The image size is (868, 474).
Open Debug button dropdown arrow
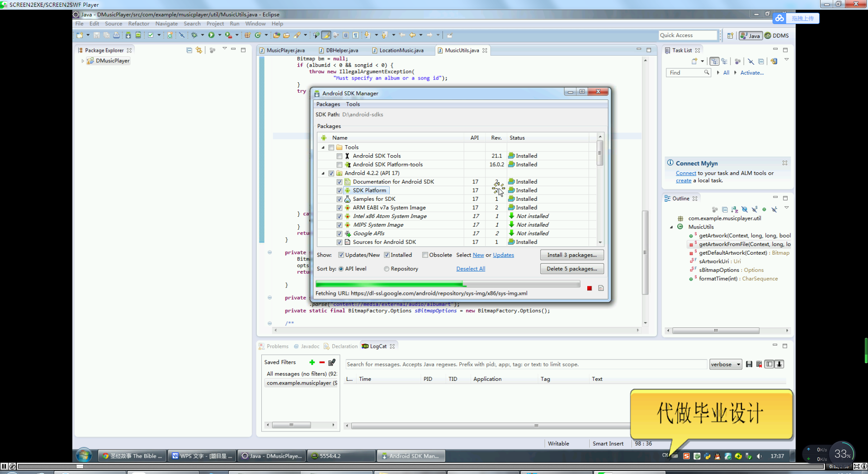tap(203, 35)
